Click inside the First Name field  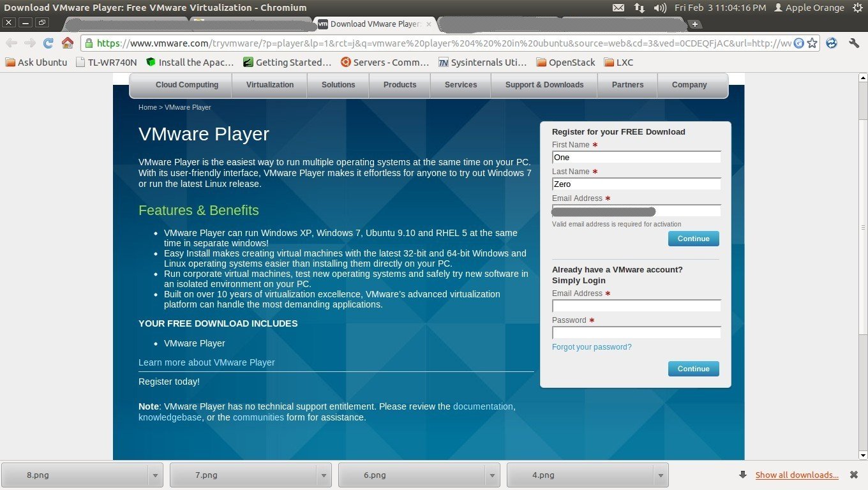[x=636, y=157]
